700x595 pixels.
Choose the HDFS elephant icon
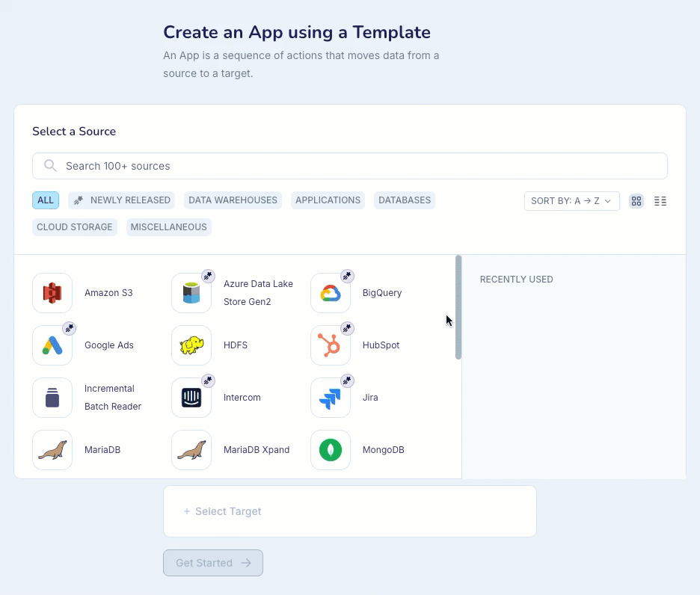pyautogui.click(x=191, y=345)
